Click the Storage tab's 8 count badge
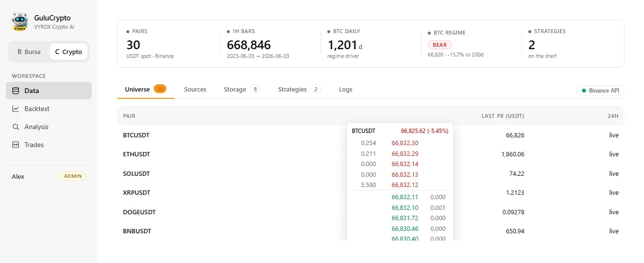Viewport: 644px width, 263px height. [255, 89]
